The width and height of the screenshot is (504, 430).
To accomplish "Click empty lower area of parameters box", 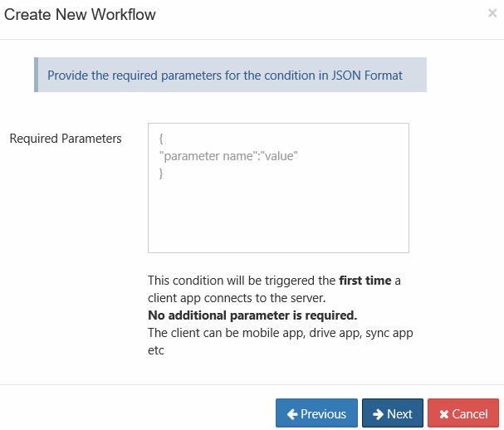I will (278, 224).
